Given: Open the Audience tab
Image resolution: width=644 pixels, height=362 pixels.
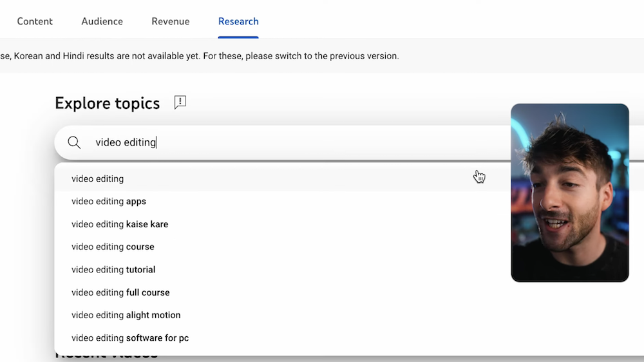Looking at the screenshot, I should 102,21.
